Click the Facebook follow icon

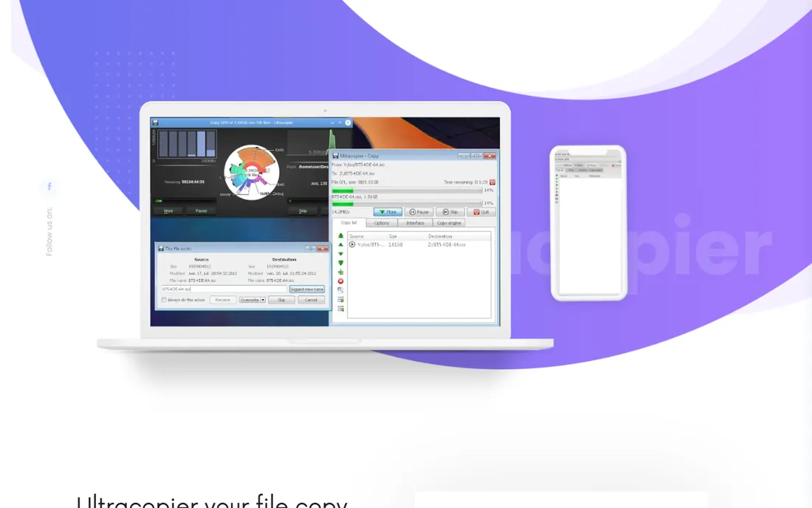pyautogui.click(x=49, y=186)
